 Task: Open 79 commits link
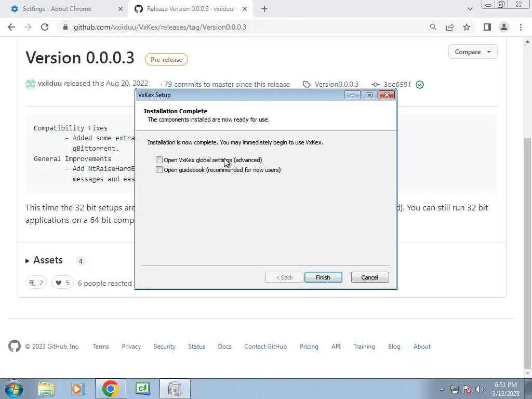[183, 84]
